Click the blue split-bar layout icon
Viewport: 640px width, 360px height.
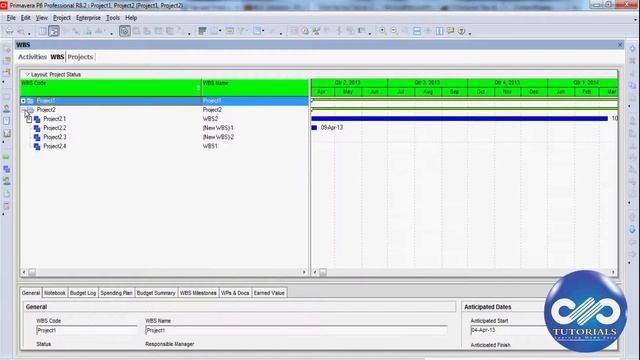coord(417,31)
